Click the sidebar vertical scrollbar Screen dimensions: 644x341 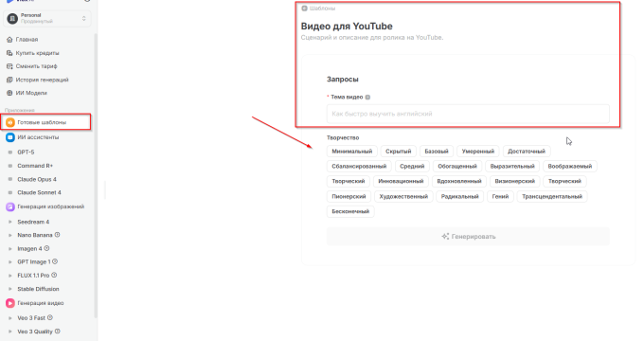pyautogui.click(x=96, y=176)
